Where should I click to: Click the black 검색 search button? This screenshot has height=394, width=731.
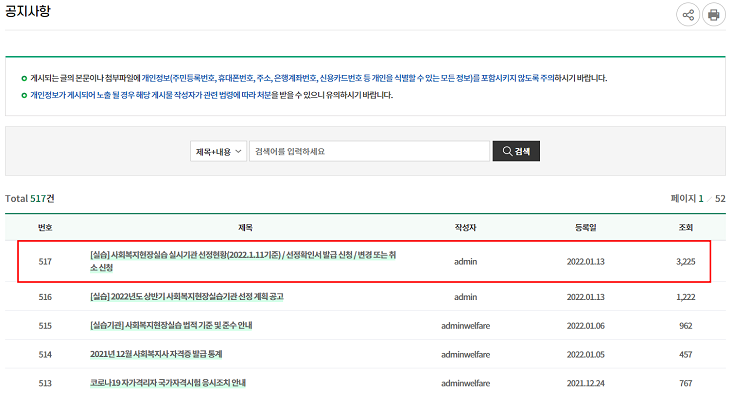[516, 151]
